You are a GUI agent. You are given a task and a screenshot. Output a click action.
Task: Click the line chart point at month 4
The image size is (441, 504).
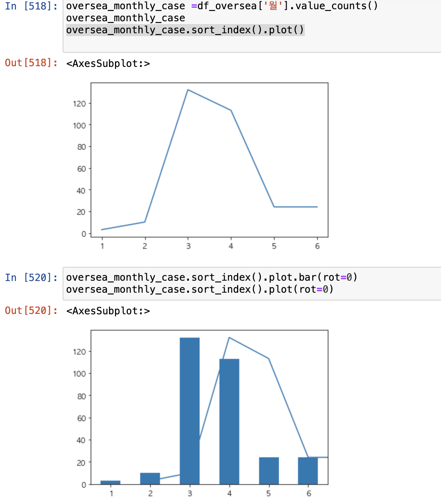pos(231,110)
